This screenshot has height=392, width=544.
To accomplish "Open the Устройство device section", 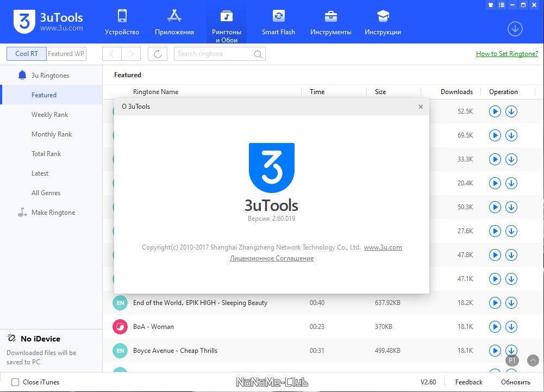I will tap(122, 23).
